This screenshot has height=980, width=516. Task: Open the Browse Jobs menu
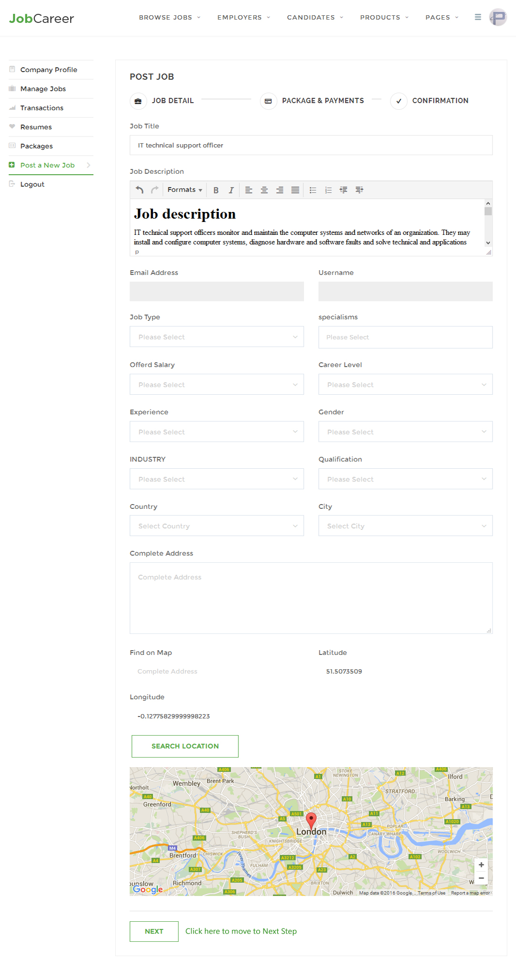tap(170, 18)
